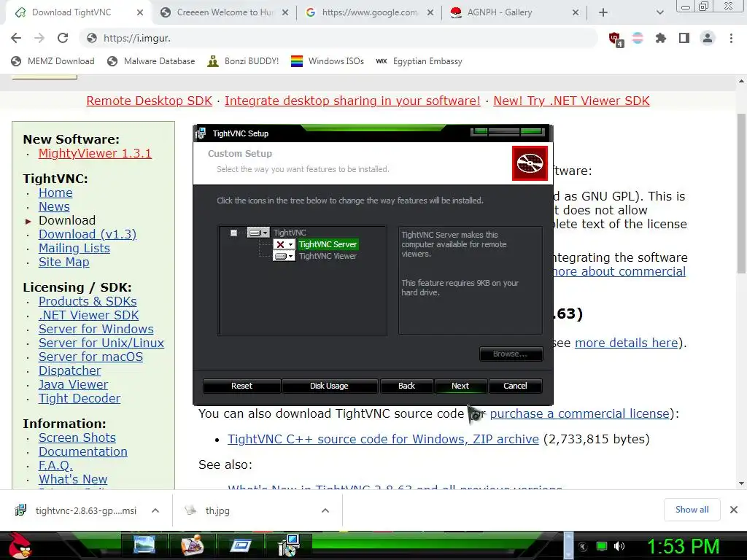Collapse the TightVNC tree root node
The height and width of the screenshot is (560, 747).
pyautogui.click(x=233, y=233)
